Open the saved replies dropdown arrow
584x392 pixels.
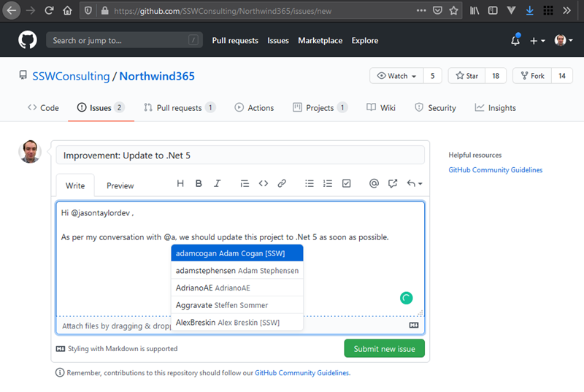(415, 184)
